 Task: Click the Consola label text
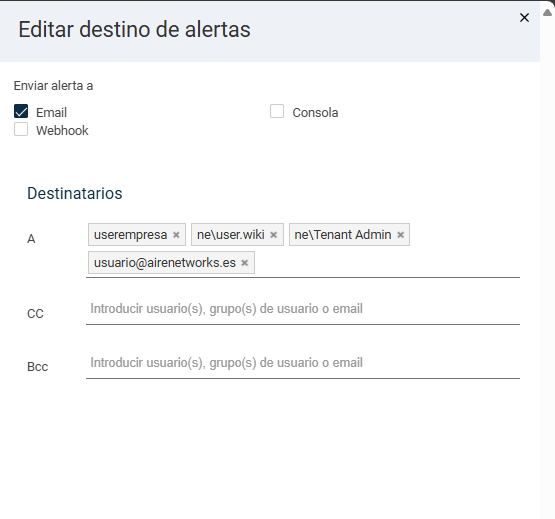(x=315, y=113)
